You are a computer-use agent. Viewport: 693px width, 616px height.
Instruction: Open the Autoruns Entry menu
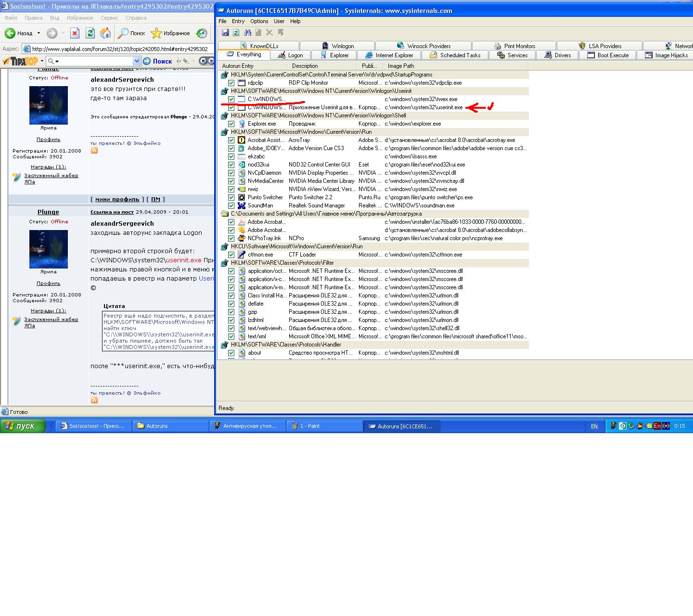coord(238,21)
